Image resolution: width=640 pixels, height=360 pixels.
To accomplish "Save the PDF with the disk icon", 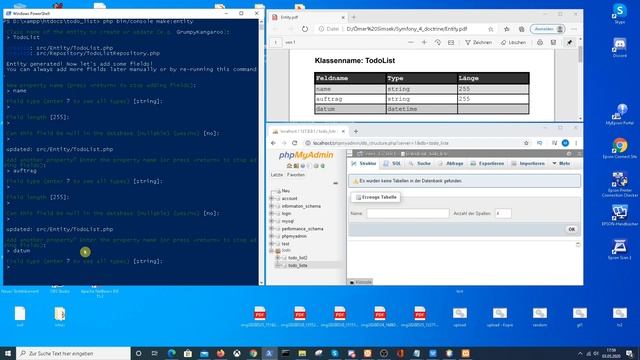I will [x=553, y=42].
